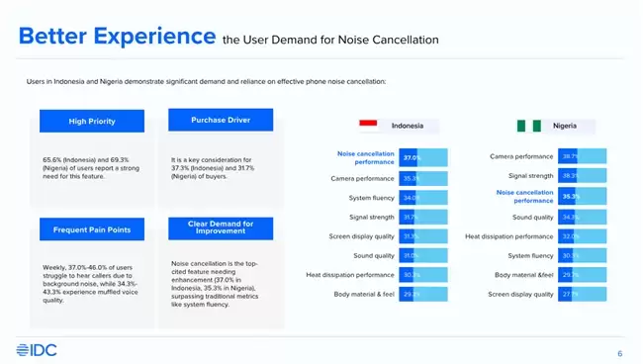Click Nigeria screen display quality bar
The width and height of the screenshot is (643, 364).
coord(583,294)
